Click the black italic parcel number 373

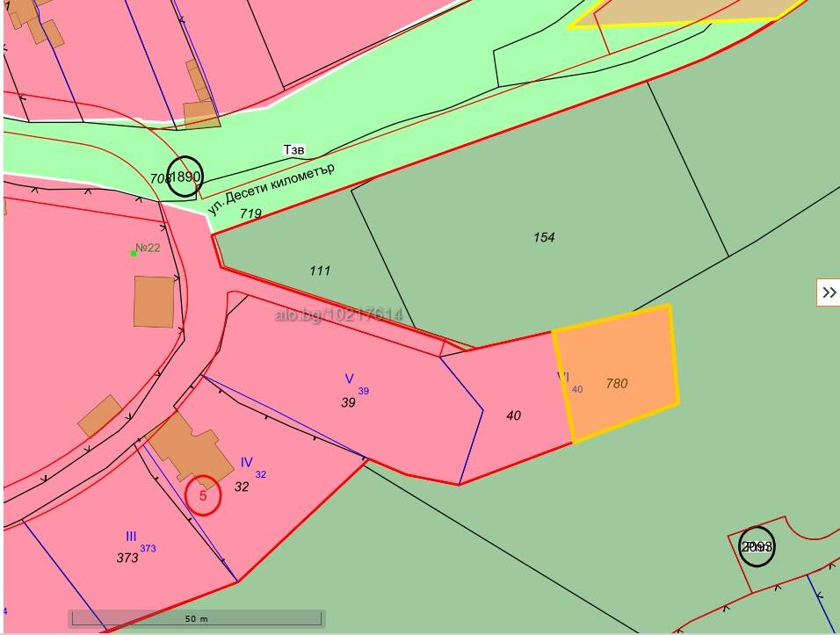click(x=127, y=558)
